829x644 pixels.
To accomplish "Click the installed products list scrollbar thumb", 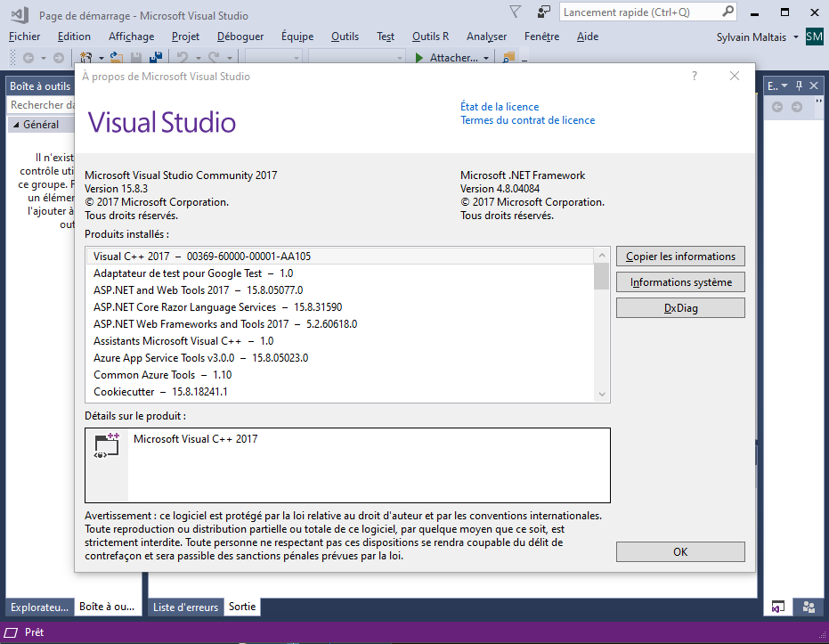I will point(601,275).
